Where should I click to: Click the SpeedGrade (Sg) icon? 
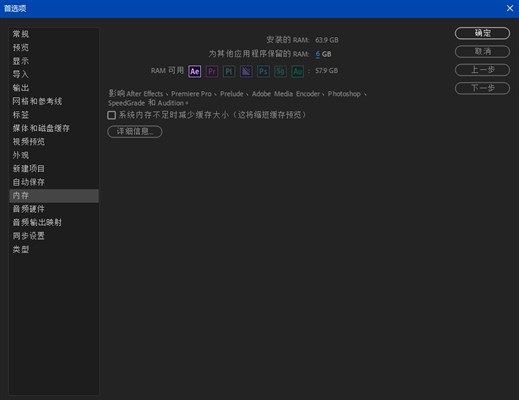(280, 71)
